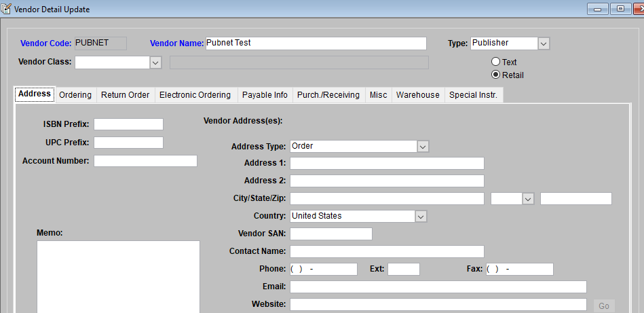Expand the Country dropdown list
The width and height of the screenshot is (644, 313).
[x=421, y=216]
